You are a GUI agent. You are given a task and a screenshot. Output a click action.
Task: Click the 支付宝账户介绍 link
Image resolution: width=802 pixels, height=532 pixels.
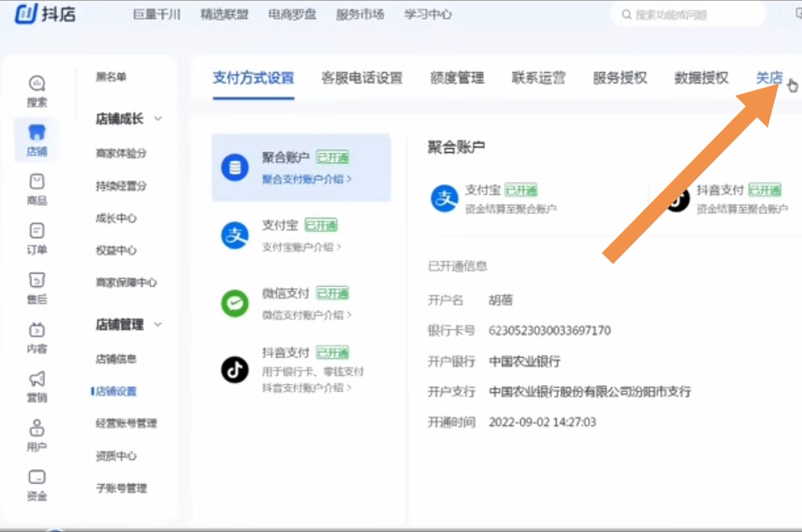pyautogui.click(x=301, y=248)
